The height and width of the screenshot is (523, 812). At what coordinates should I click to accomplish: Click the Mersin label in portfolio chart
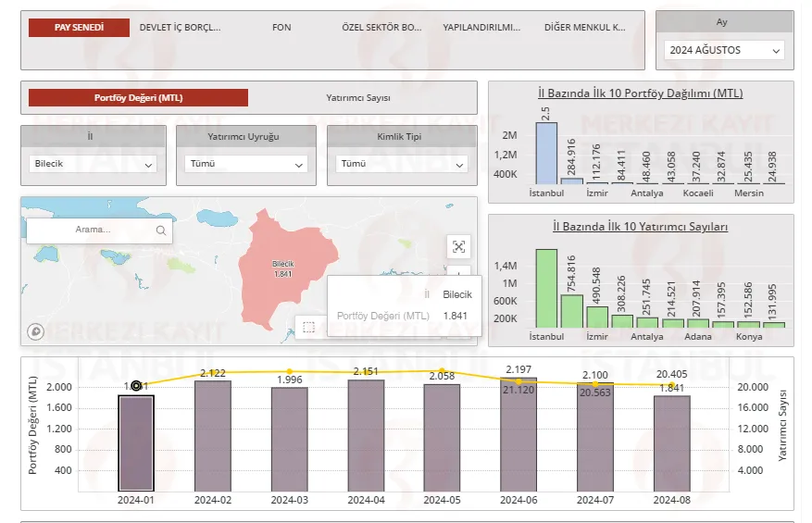(749, 193)
